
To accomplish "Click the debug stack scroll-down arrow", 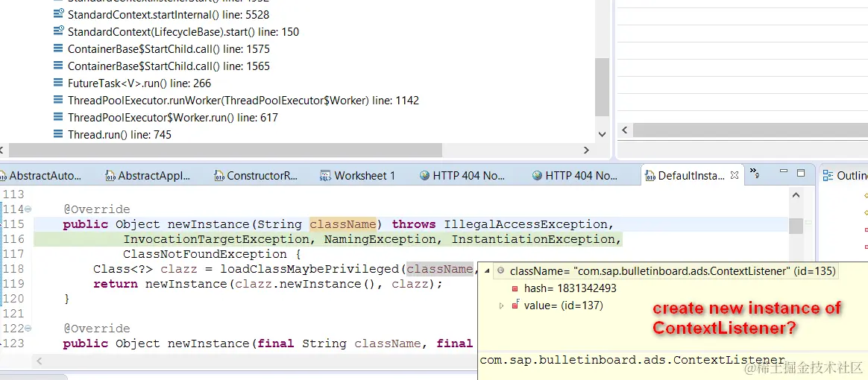I will point(603,134).
